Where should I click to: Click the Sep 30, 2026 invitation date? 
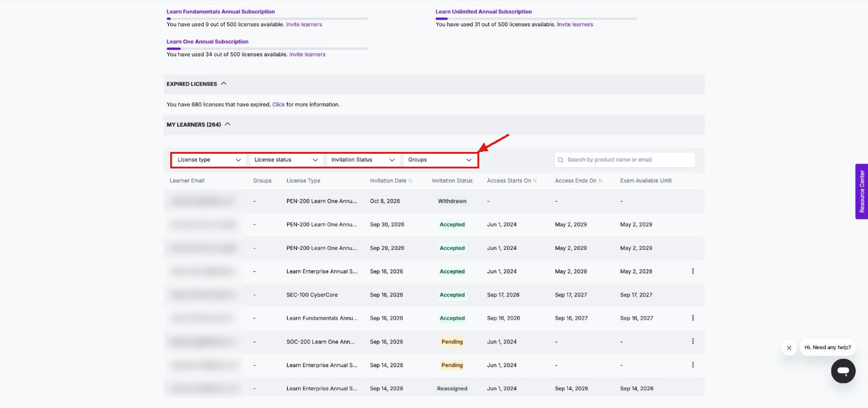387,224
